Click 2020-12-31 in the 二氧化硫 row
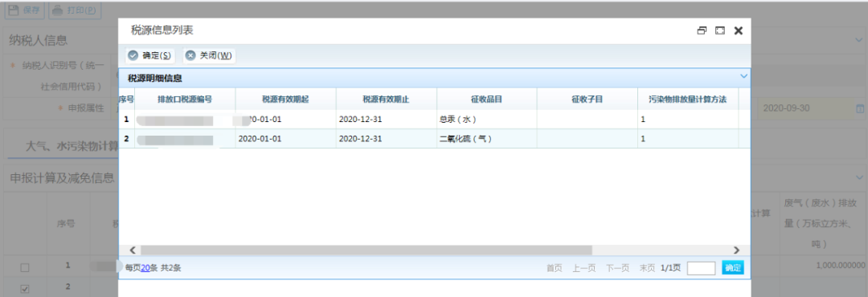 pyautogui.click(x=361, y=139)
